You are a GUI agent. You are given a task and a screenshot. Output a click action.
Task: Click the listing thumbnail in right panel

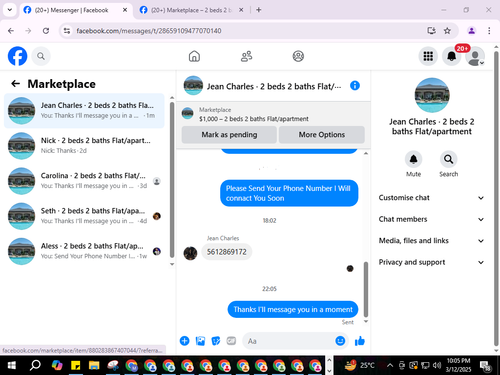coord(432,95)
